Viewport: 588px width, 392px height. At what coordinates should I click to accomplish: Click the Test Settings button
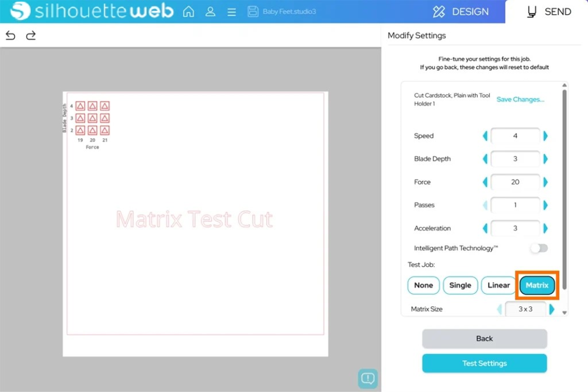484,363
